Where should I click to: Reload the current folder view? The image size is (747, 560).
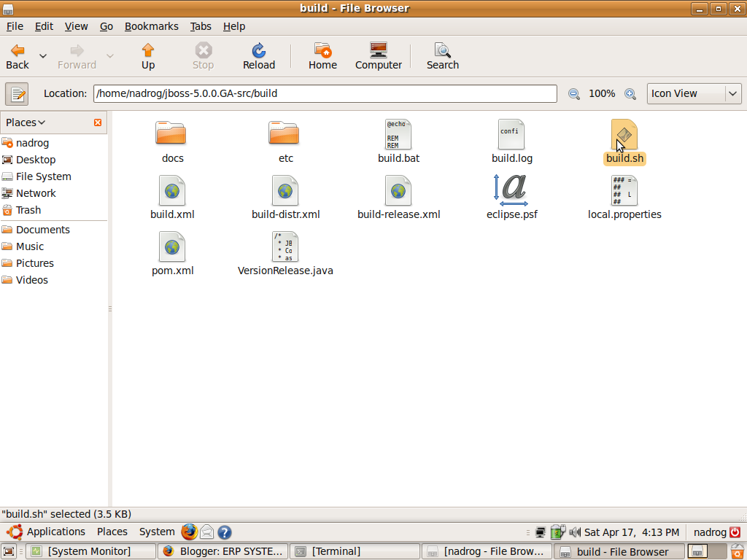point(258,55)
